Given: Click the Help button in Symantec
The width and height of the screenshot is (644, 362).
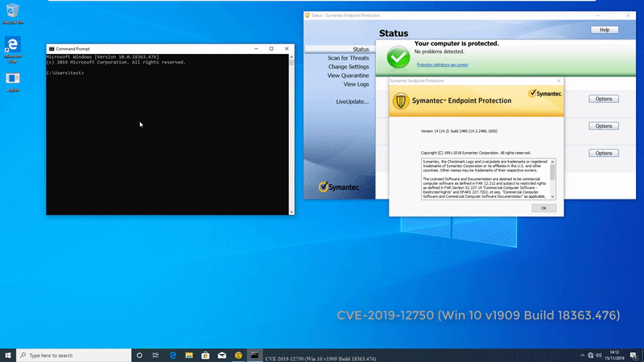Looking at the screenshot, I should click(x=604, y=30).
